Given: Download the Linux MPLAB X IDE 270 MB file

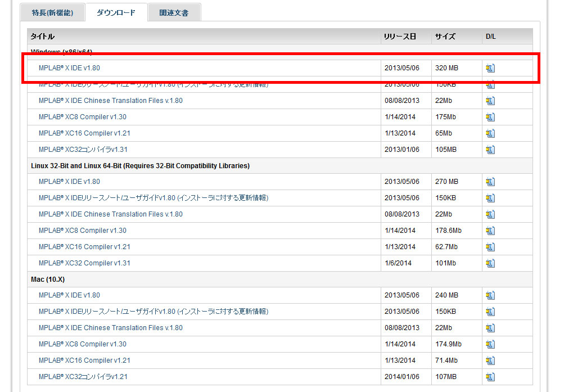Looking at the screenshot, I should [x=490, y=182].
